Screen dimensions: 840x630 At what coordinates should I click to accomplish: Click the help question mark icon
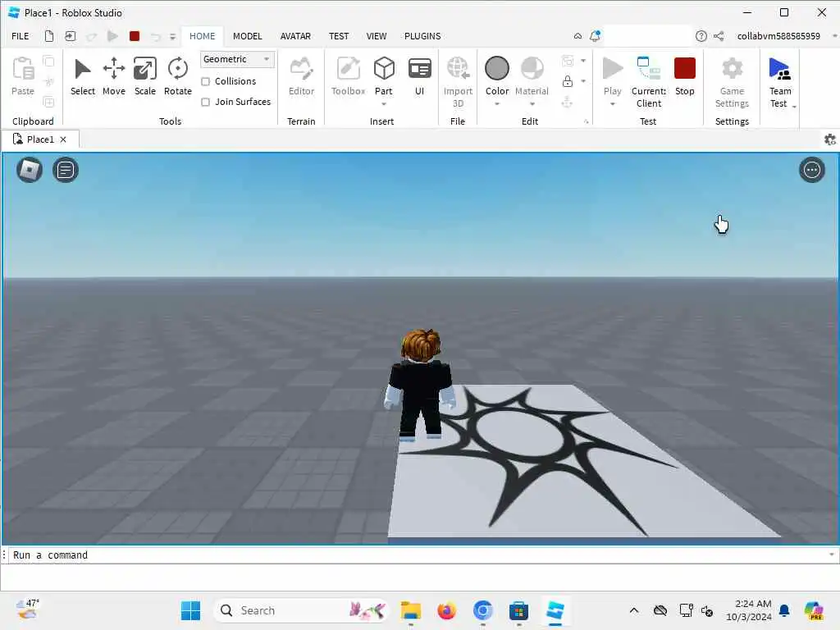point(701,36)
